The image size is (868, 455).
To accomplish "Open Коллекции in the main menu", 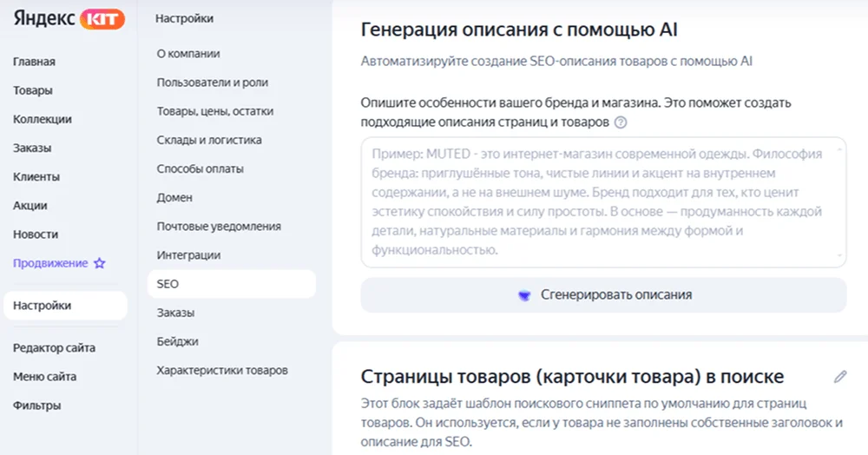I will (x=43, y=119).
